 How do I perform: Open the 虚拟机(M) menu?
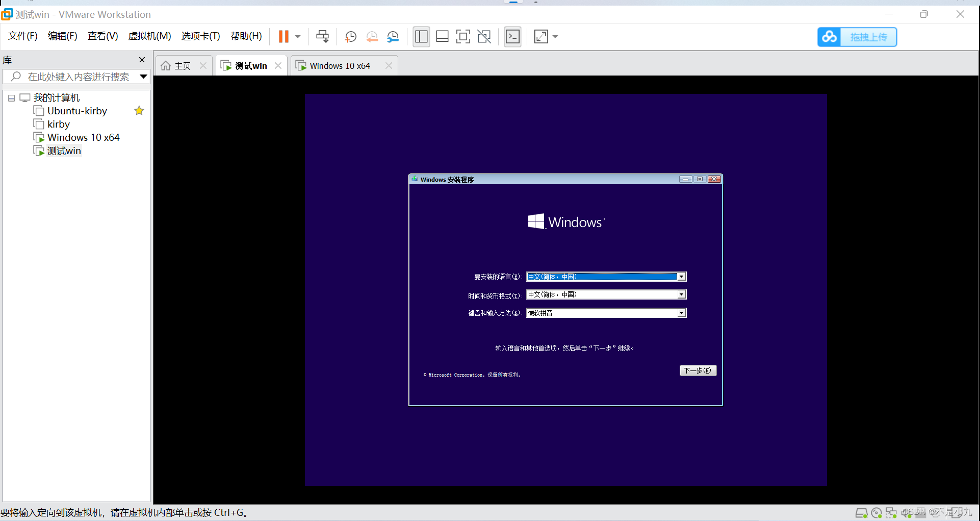tap(149, 36)
